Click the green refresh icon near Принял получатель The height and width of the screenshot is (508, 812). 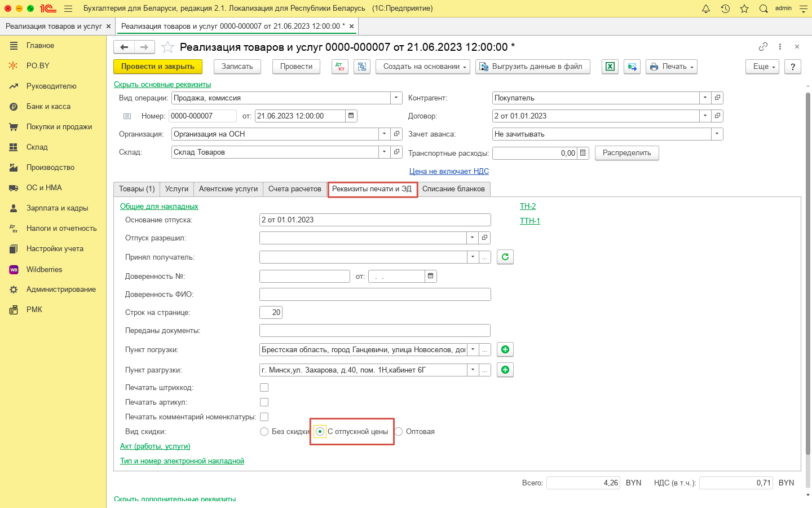click(505, 257)
